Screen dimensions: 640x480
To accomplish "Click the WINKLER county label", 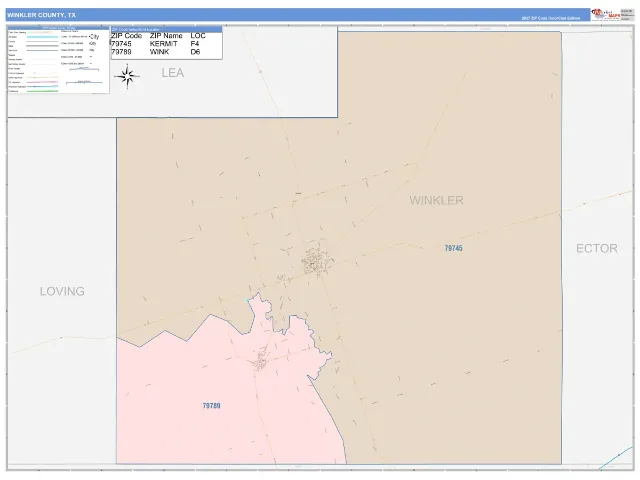I will pos(436,200).
